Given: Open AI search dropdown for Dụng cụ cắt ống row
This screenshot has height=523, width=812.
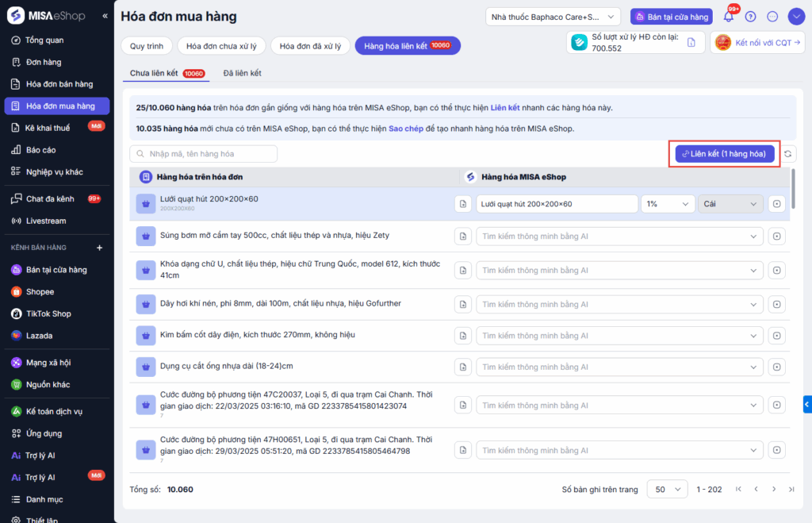Looking at the screenshot, I should [619, 367].
